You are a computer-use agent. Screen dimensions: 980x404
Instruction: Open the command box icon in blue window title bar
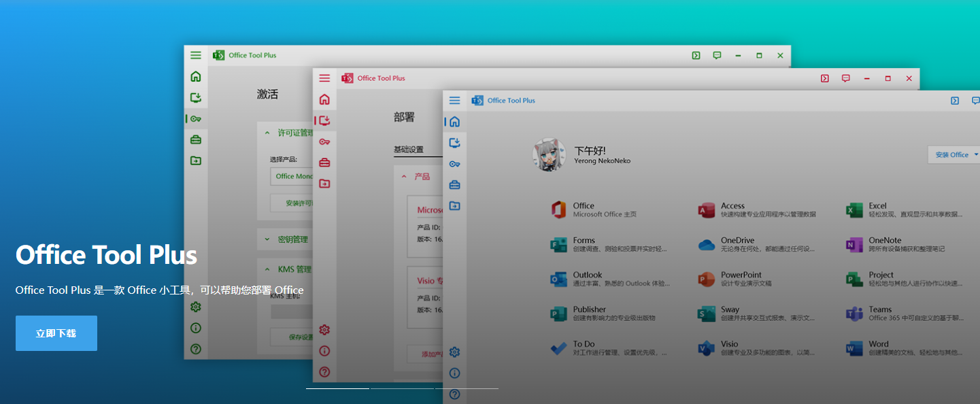[955, 101]
